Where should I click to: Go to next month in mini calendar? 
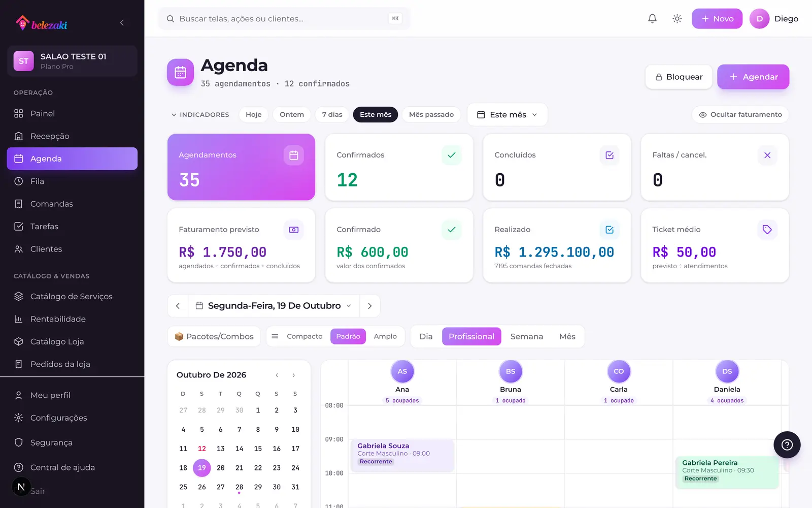coord(293,375)
